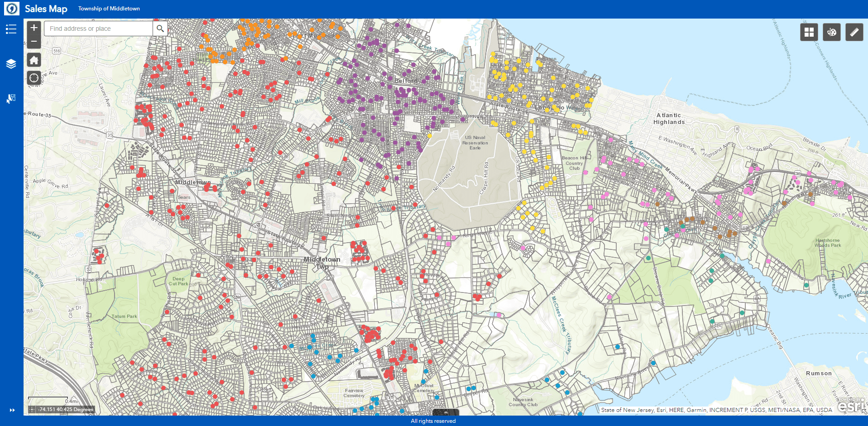868x426 pixels.
Task: Open the drawing palette tool
Action: point(832,32)
